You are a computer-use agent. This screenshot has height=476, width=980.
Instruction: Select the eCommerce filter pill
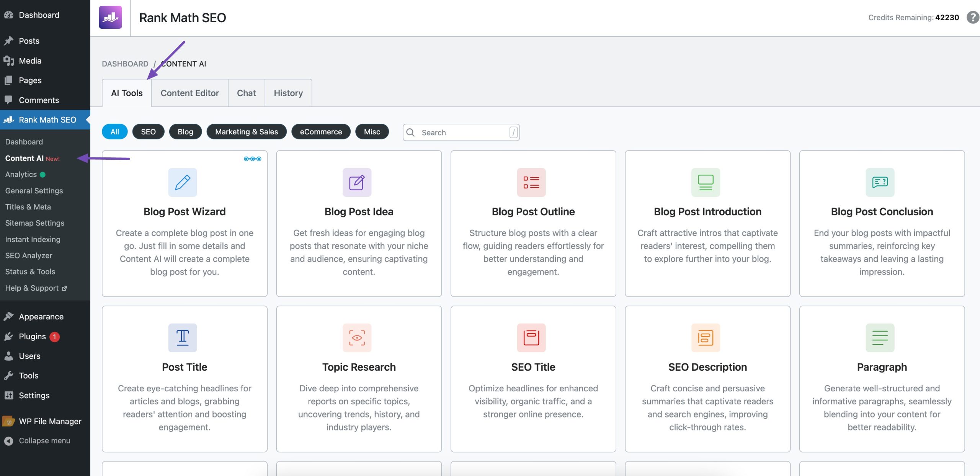point(321,131)
